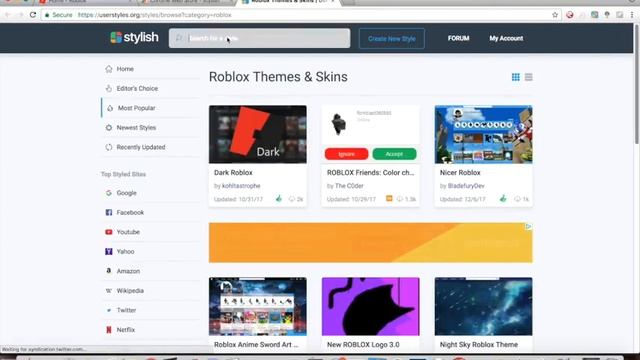Screen dimensions: 640x360
Task: Click the Google logo icon
Action: coord(109,193)
